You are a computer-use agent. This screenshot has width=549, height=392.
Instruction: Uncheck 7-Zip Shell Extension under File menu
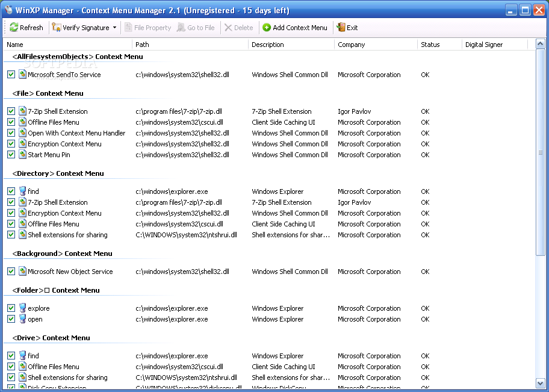point(11,111)
